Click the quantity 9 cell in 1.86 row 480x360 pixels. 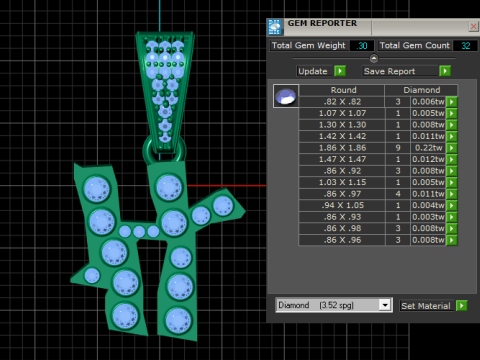click(398, 148)
